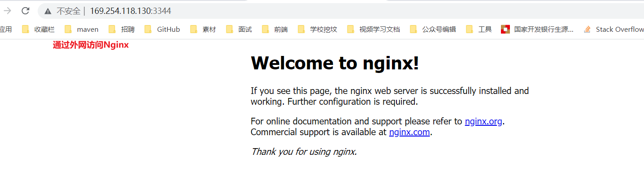Click the Thank you for using nginx text
This screenshot has height=192, width=644.
coord(304,152)
